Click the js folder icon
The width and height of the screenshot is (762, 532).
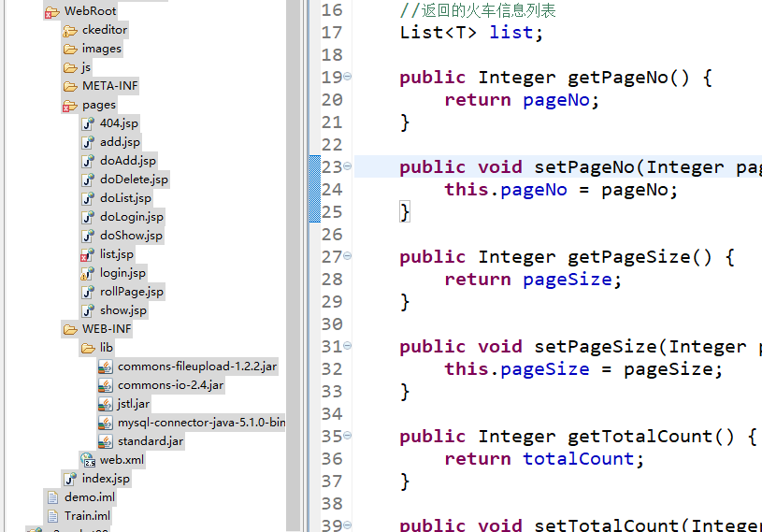pos(70,67)
